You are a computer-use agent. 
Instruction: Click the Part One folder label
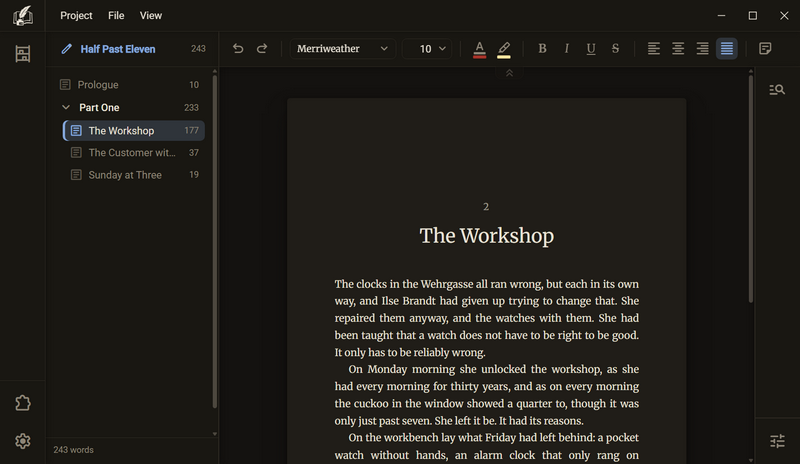point(99,108)
